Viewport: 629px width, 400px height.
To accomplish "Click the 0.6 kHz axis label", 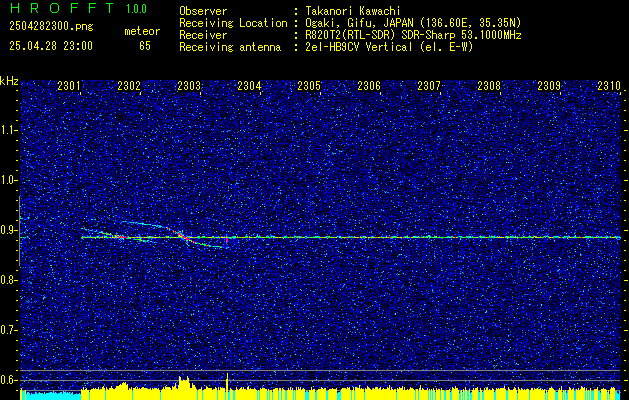I will 8,380.
